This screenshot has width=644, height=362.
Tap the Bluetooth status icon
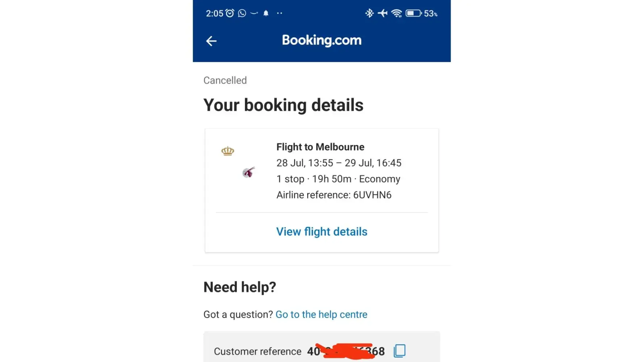[369, 13]
